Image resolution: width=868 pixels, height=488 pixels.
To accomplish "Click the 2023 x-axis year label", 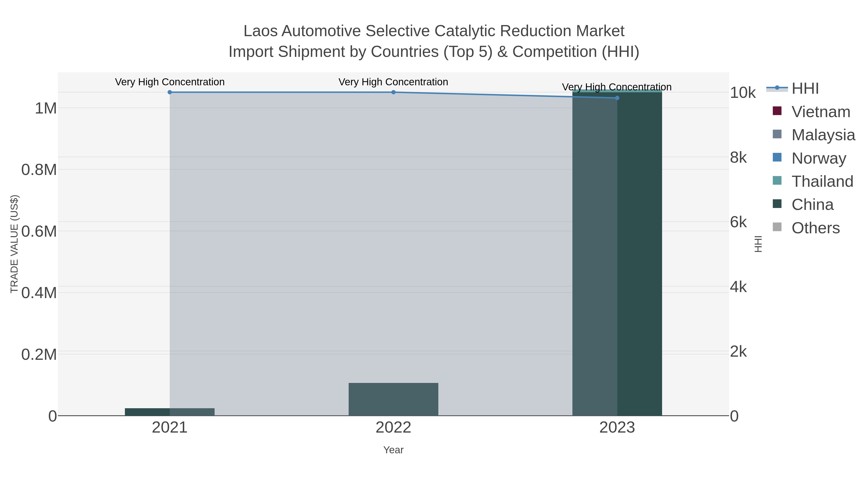I will click(x=617, y=428).
